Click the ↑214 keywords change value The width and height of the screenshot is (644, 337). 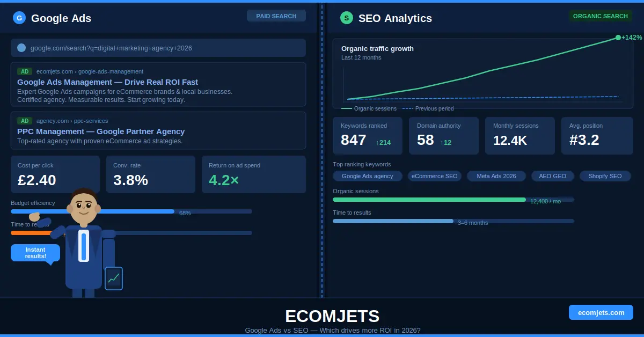383,142
